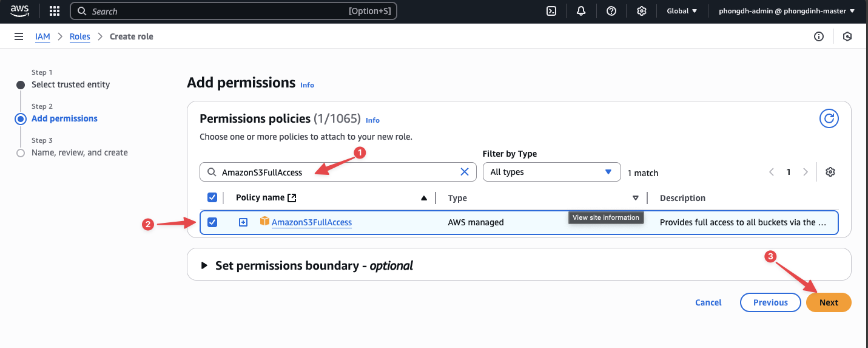Open the AmazonS3FullAccess policy link
The image size is (868, 348).
coord(312,222)
